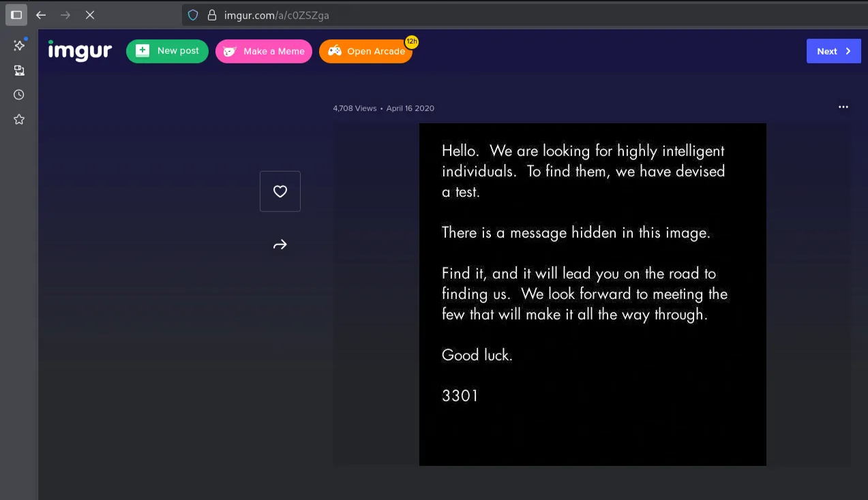Favorite the post with heart icon
This screenshot has height=500, width=868.
coord(280,191)
